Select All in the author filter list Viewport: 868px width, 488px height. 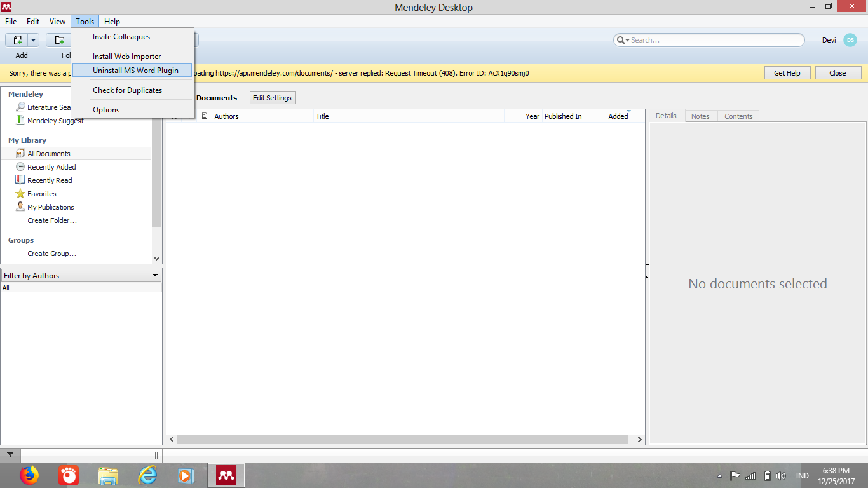81,288
